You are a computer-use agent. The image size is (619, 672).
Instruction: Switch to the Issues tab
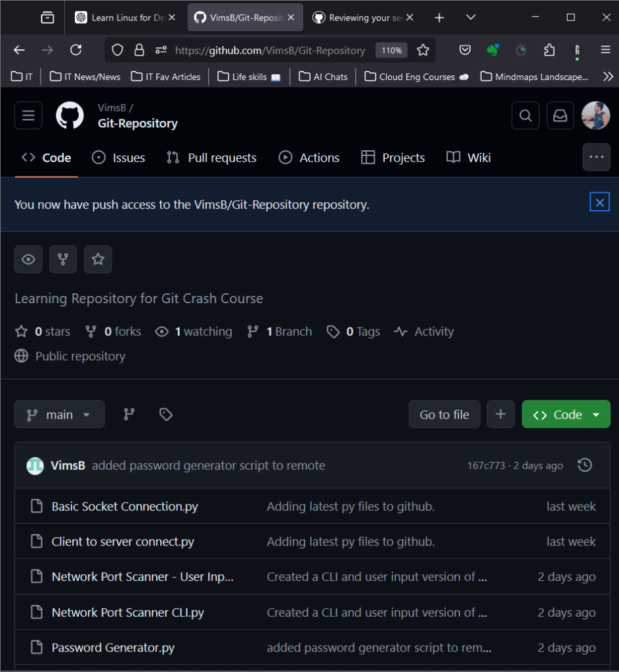pos(118,157)
